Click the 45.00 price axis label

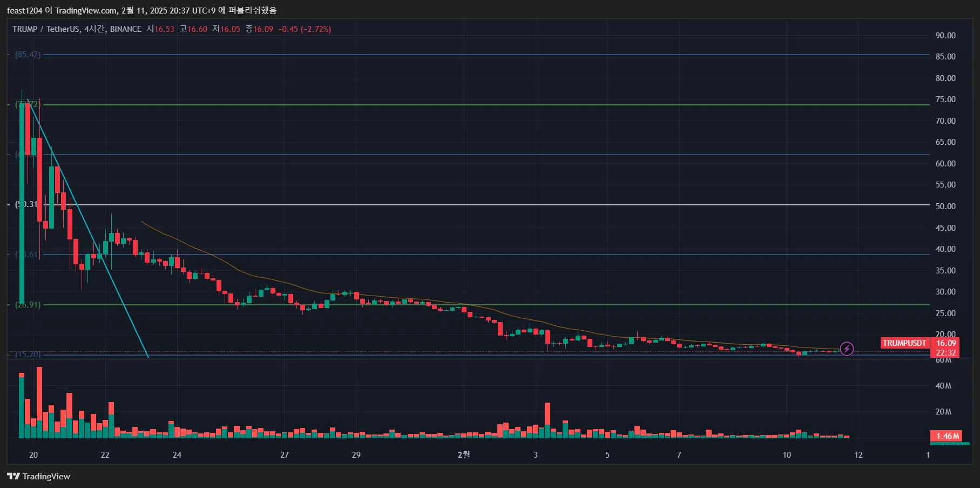pos(945,228)
